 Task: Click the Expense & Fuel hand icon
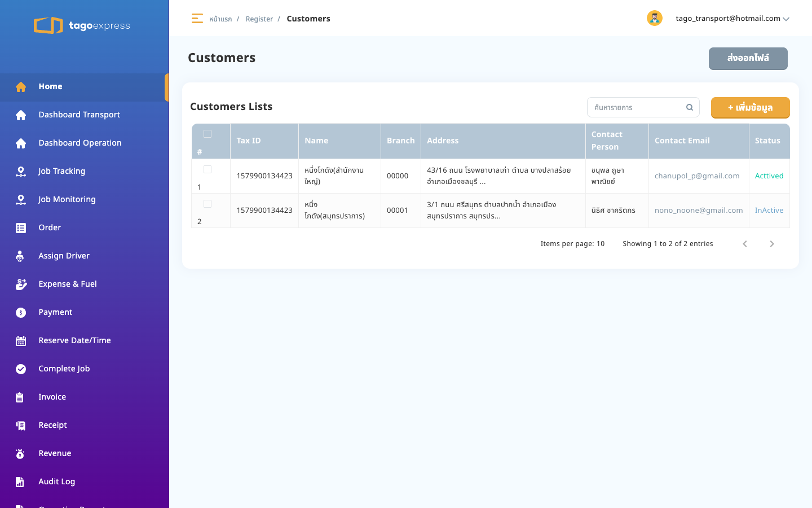tap(21, 284)
